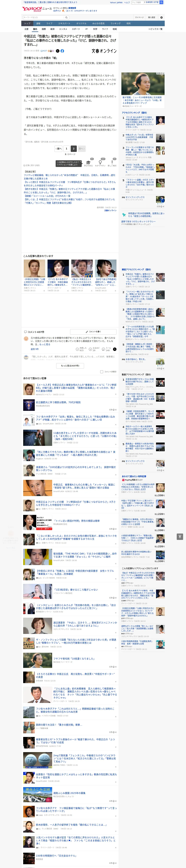Select the スポーツ category tab

[x=76, y=29]
